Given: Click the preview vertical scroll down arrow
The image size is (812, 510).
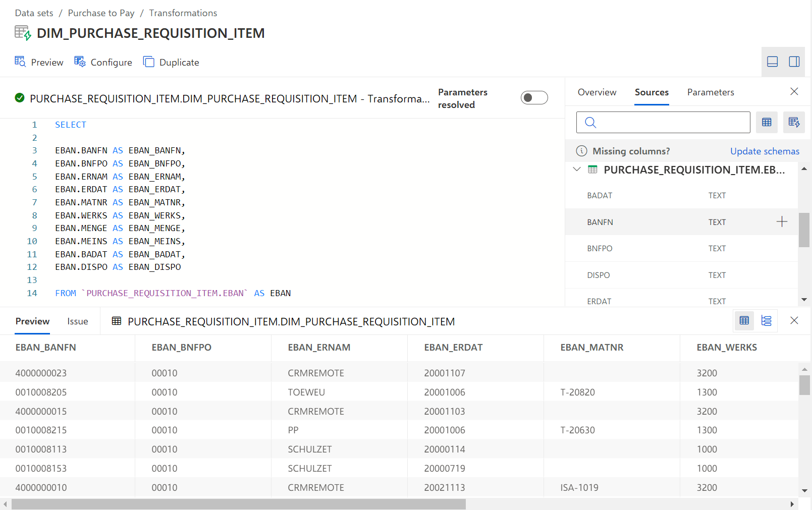Looking at the screenshot, I should pos(804,490).
